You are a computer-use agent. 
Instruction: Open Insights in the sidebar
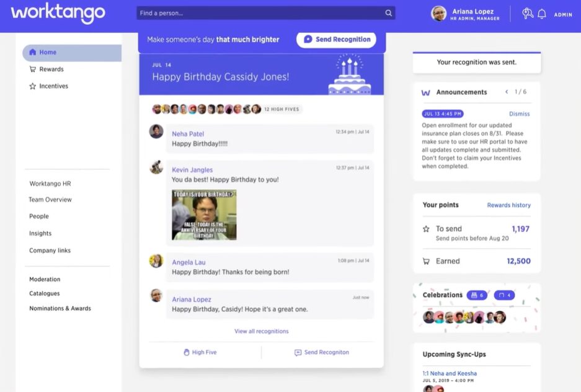pos(40,233)
